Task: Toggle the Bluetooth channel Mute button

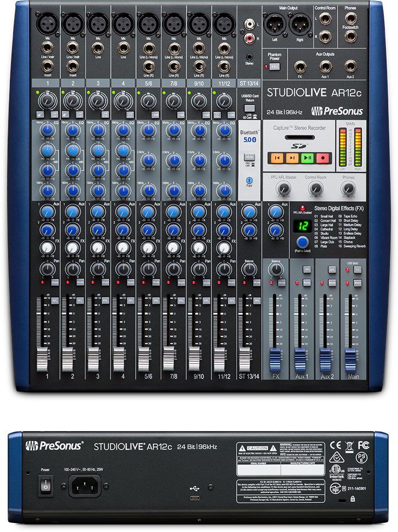Action: (x=249, y=157)
